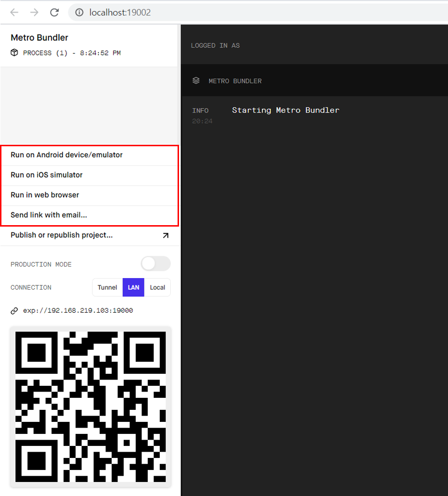This screenshot has width=448, height=496.
Task: Toggle the Production Mode switch
Action: [x=155, y=264]
